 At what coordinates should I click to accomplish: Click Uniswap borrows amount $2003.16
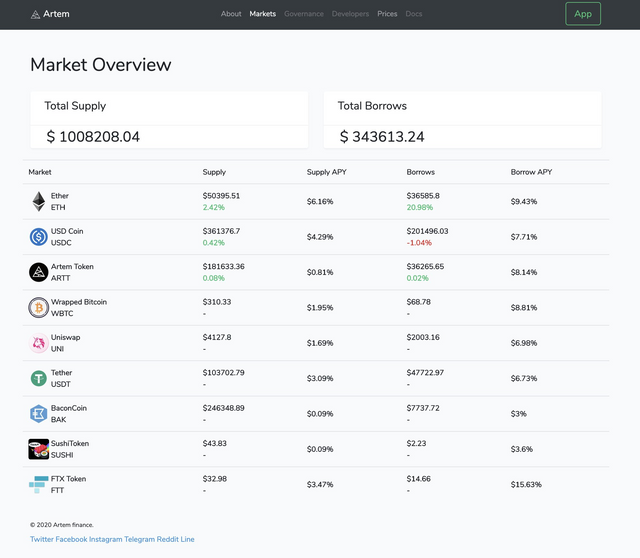pos(423,338)
